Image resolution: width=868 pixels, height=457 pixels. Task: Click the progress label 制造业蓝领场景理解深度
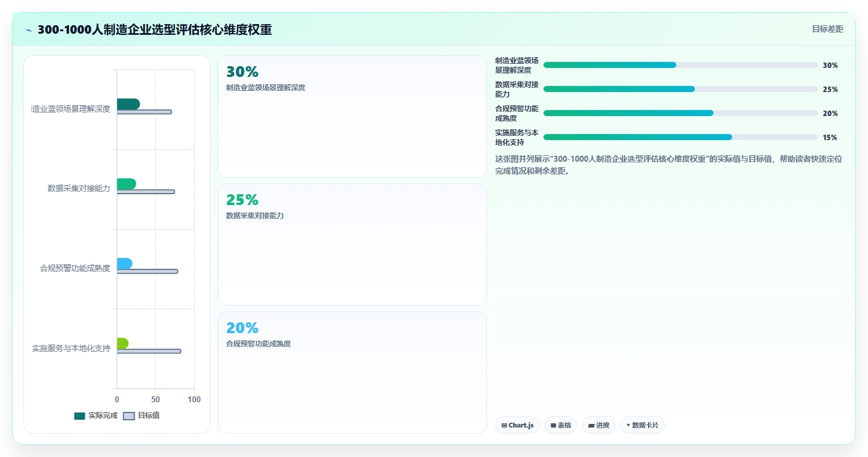coord(517,65)
